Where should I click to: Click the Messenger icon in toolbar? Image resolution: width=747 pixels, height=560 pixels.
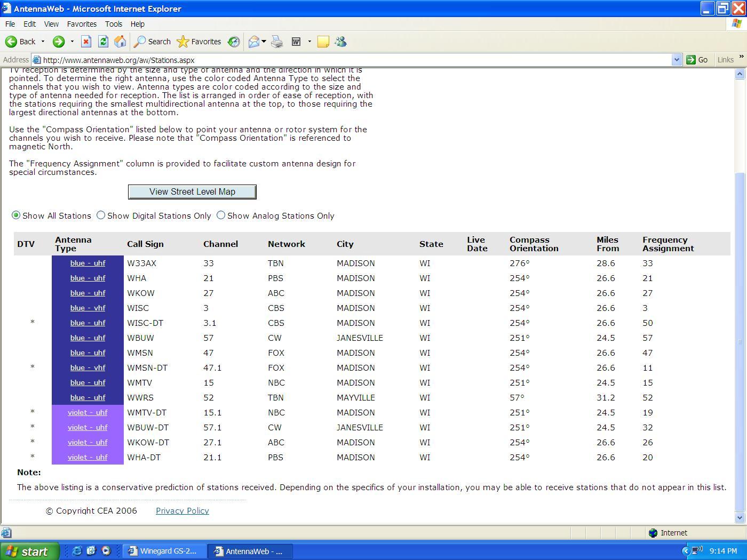(340, 42)
